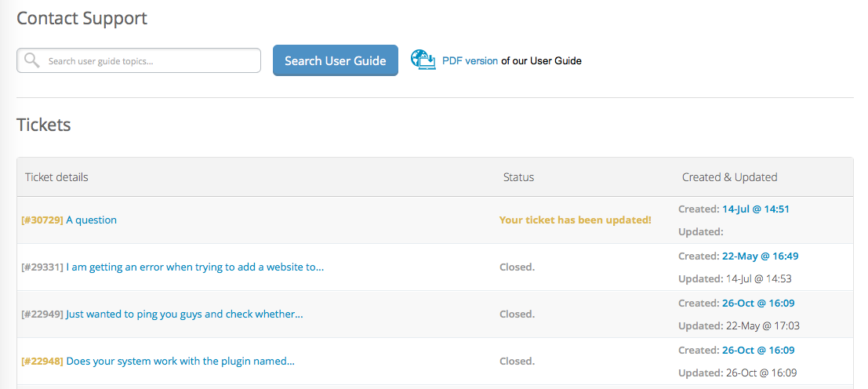This screenshot has width=868, height=389.
Task: Click the PDF download globe icon
Action: coord(423,60)
